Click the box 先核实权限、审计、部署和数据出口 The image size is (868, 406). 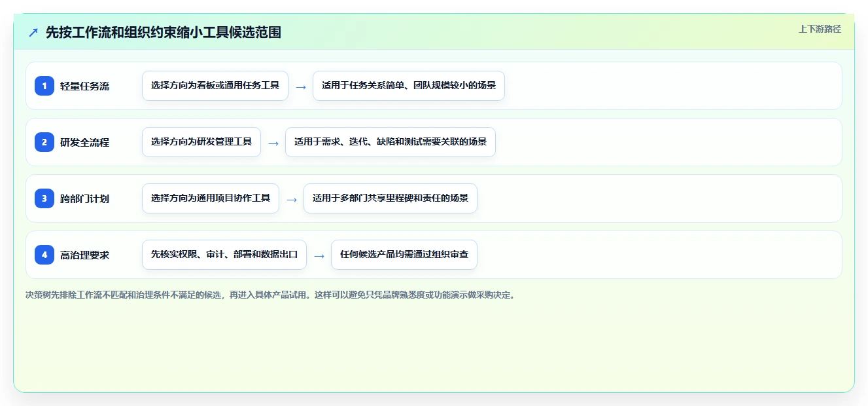point(224,255)
